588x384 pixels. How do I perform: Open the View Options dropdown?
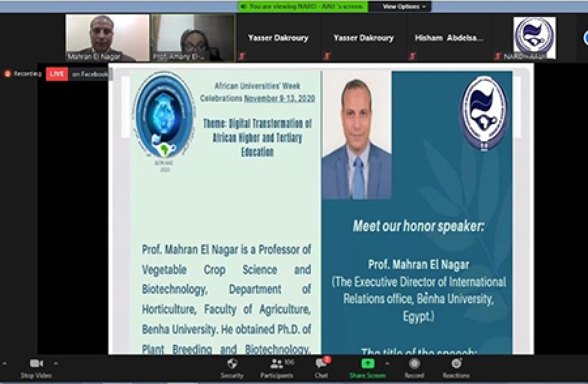404,7
